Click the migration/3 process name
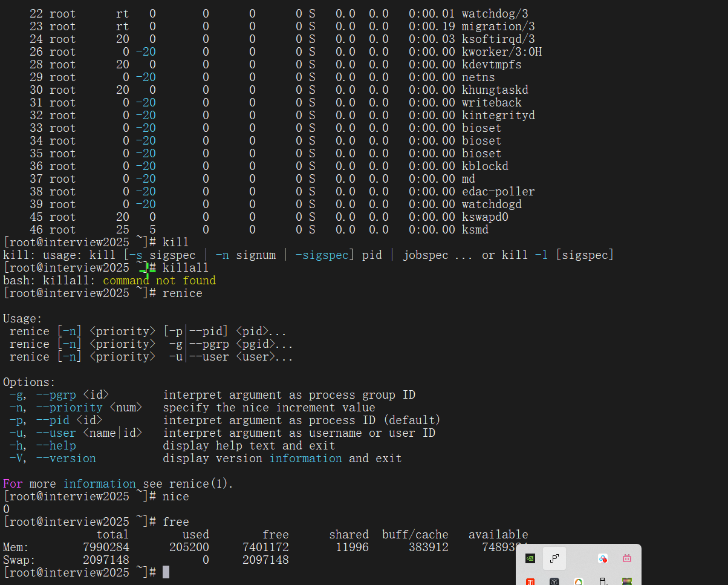The image size is (728, 585). (498, 26)
